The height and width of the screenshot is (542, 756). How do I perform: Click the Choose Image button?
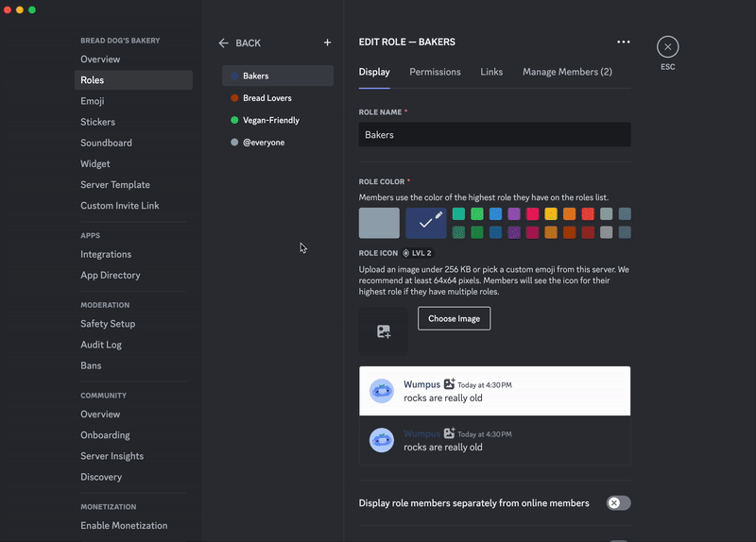(455, 318)
